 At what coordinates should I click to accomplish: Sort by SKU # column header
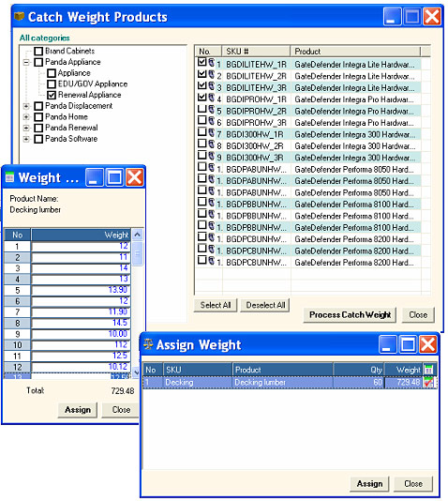pos(256,52)
